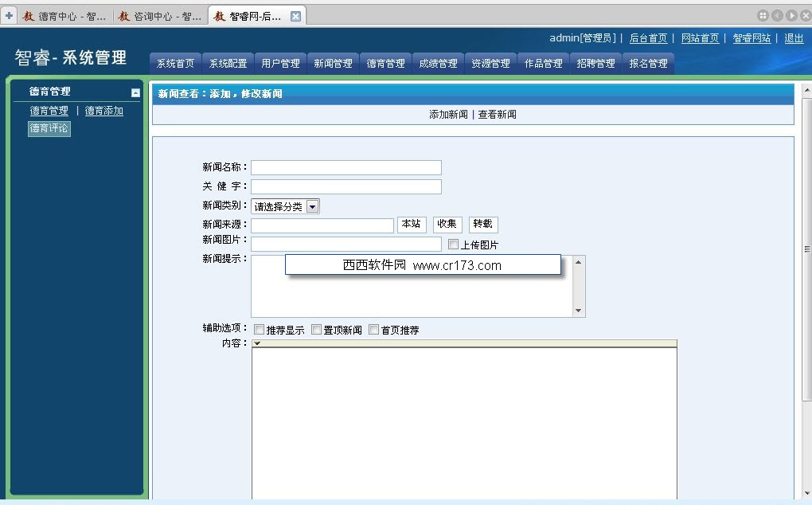Open 德育管理 top menu item
This screenshot has height=505, width=812.
coord(386,63)
